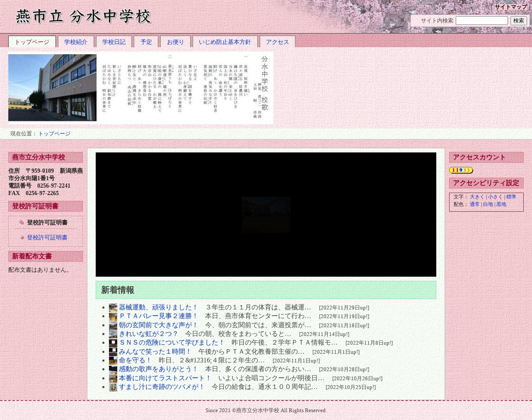The image size is (532, 420).
Task: Click thumbnail icon for みんなで笑った article
Action: point(113,352)
